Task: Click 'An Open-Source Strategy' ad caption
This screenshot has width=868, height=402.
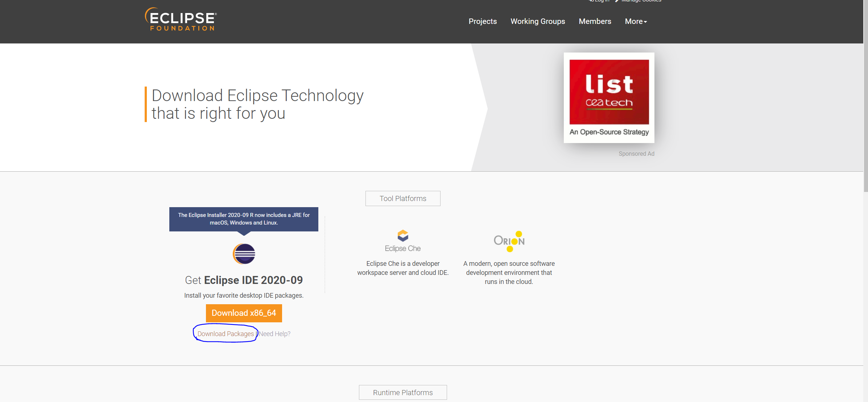Action: click(609, 132)
